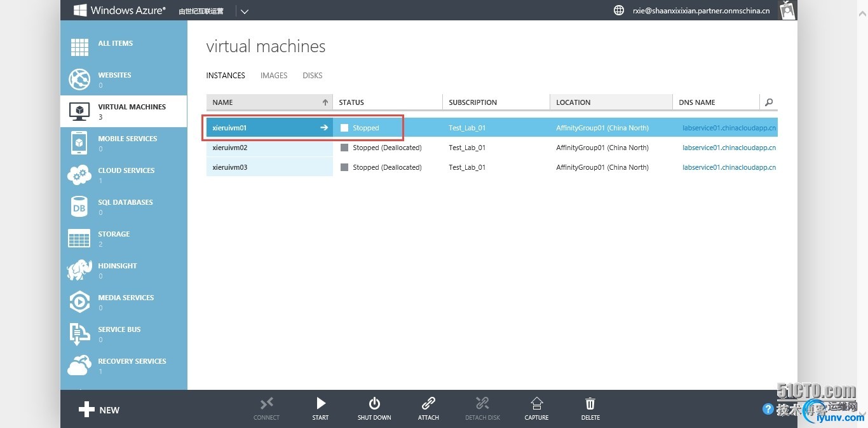Open the All Items grid icon

(x=79, y=48)
